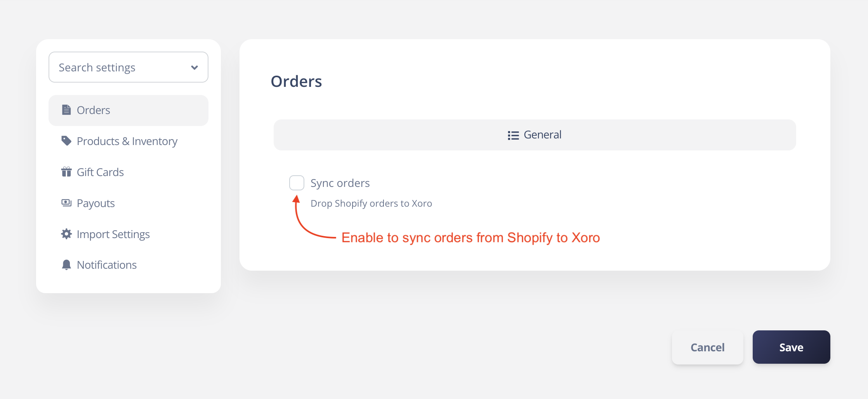The width and height of the screenshot is (868, 399).
Task: Click the Sync orders label text
Action: (340, 183)
